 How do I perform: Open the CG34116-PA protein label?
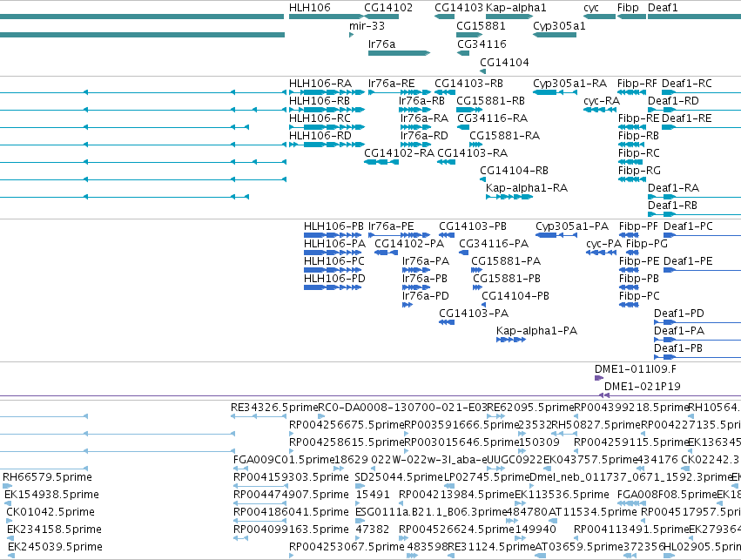[494, 245]
